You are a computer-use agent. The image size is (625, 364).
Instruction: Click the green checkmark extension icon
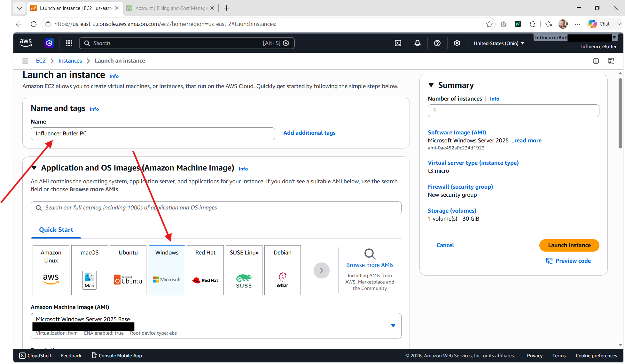518,24
